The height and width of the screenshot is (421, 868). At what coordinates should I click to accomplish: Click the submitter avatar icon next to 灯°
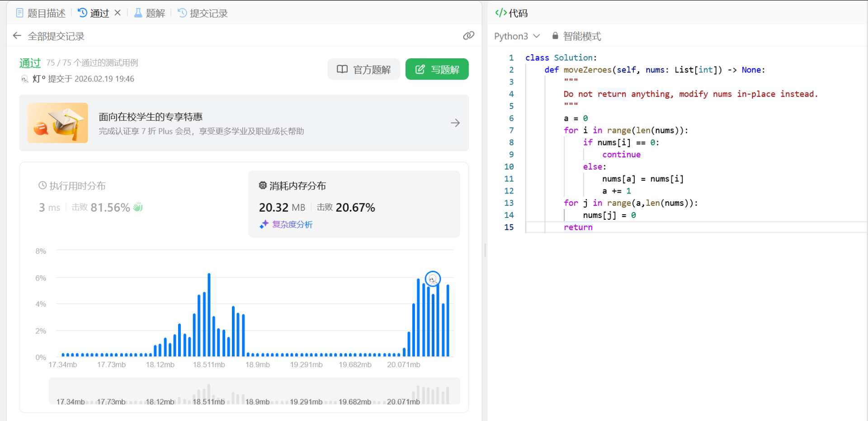(25, 79)
